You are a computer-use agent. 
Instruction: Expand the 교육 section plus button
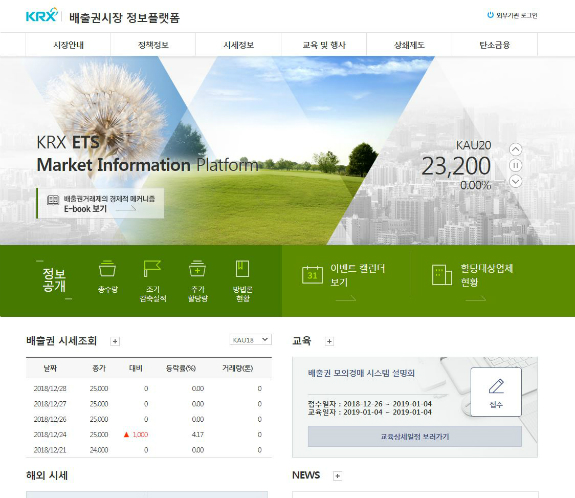click(x=329, y=341)
